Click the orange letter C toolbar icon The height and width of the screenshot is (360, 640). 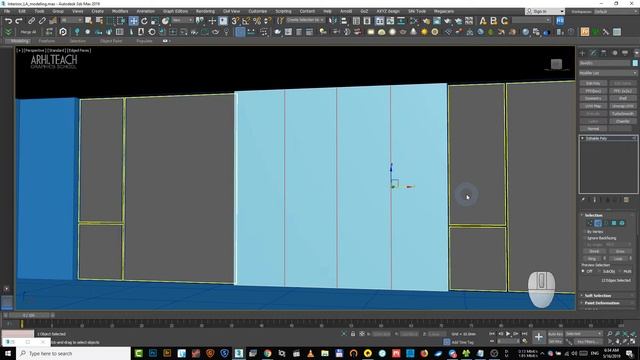(504, 21)
